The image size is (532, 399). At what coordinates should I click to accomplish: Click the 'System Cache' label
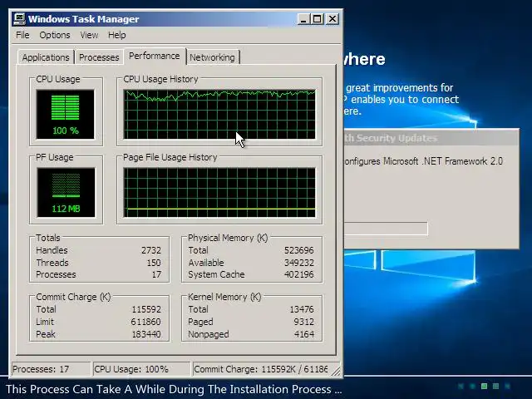point(216,274)
